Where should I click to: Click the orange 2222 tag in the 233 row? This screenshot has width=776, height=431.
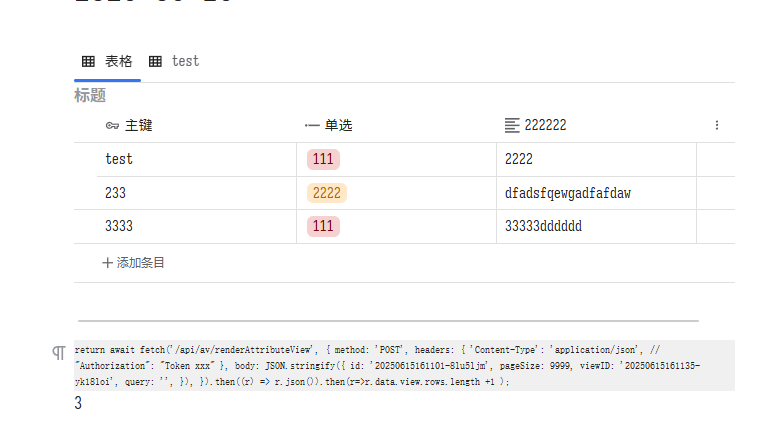pyautogui.click(x=327, y=193)
